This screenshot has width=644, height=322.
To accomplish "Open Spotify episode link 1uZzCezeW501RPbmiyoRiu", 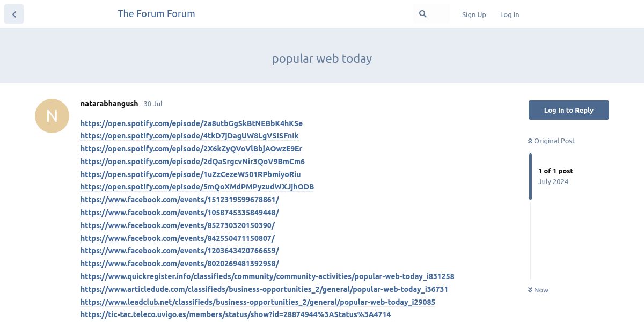I will [x=191, y=174].
